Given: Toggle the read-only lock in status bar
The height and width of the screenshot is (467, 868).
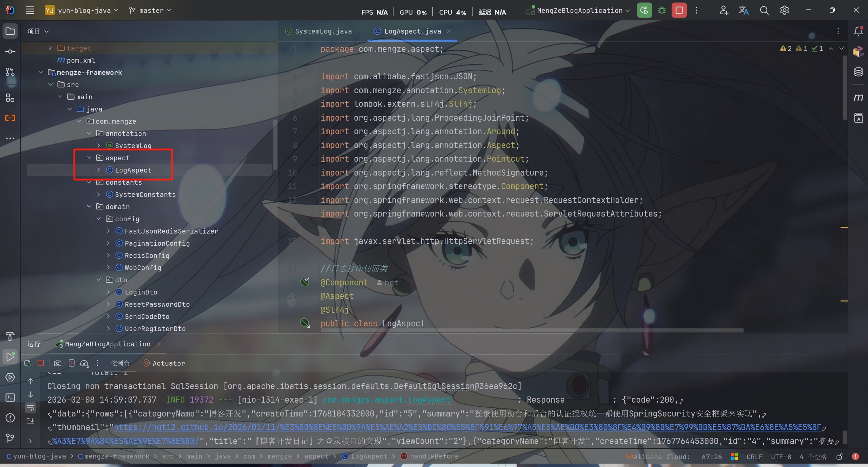Looking at the screenshot, I should tap(840, 456).
